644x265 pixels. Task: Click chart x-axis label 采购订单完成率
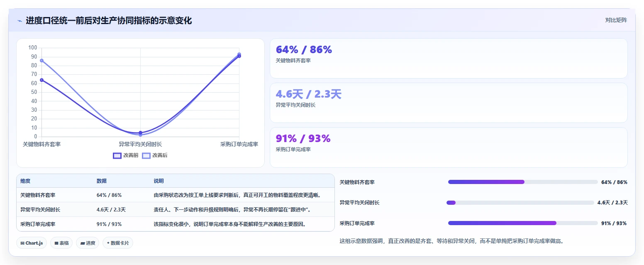tap(239, 144)
